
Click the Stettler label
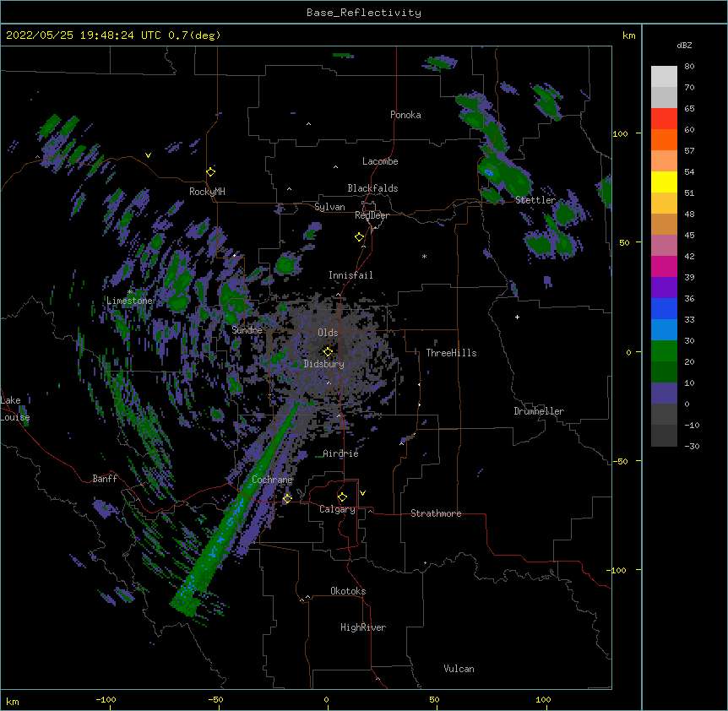pyautogui.click(x=535, y=200)
